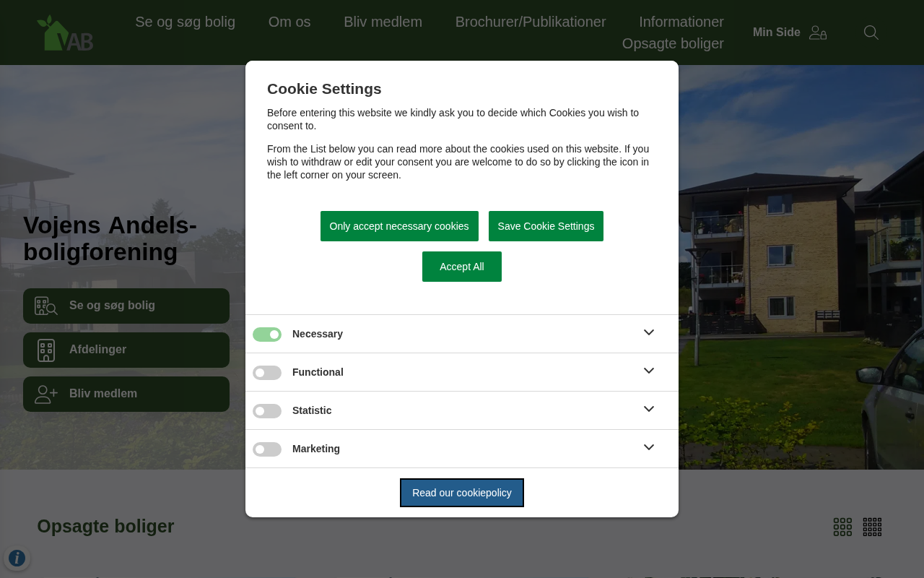Screen dimensions: 924x578
Task: Expand the Functional cookies details
Action: point(649,371)
